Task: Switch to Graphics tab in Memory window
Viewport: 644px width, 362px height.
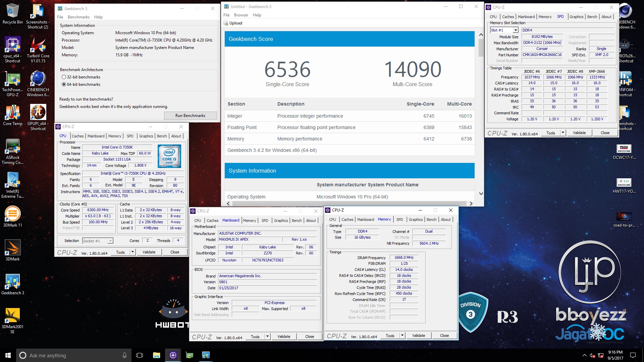Action: (416, 220)
